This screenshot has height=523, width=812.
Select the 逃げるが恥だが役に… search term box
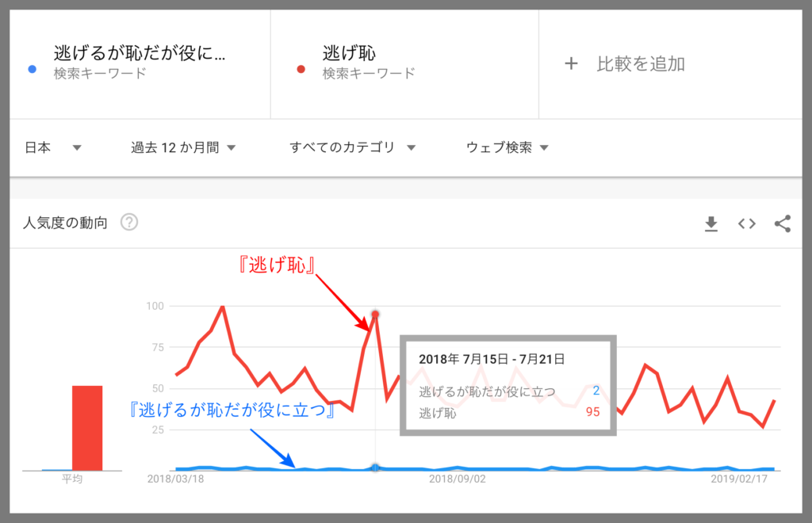click(x=140, y=63)
